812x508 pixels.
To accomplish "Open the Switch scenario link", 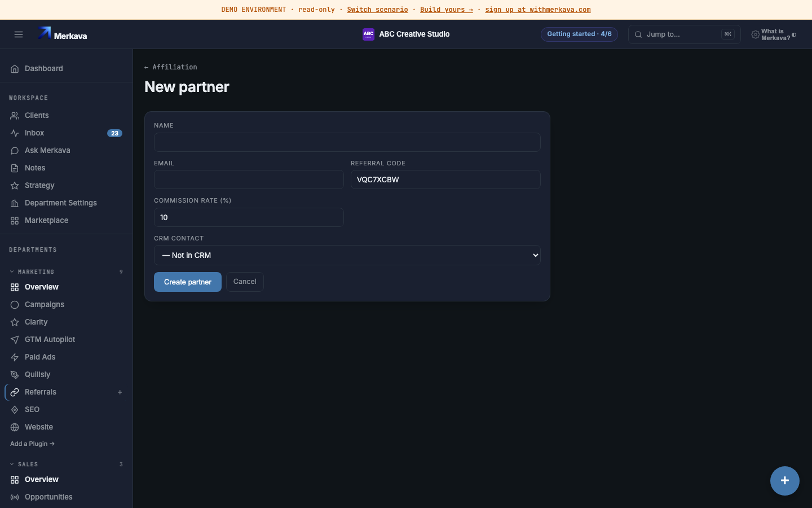I will pyautogui.click(x=377, y=10).
